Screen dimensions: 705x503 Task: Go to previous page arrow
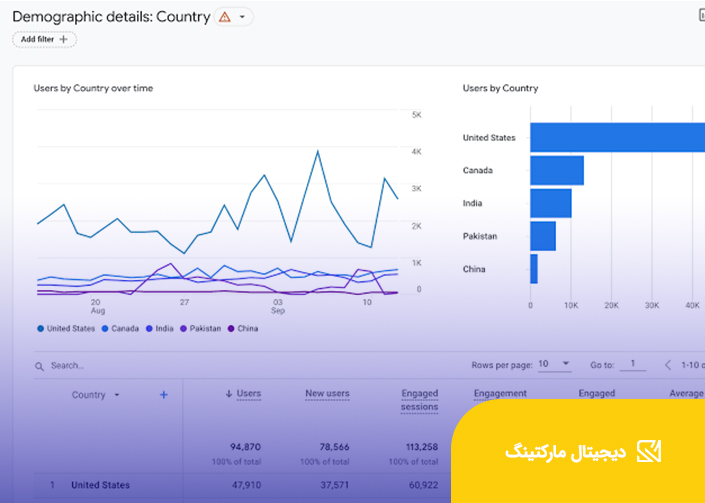click(x=668, y=365)
